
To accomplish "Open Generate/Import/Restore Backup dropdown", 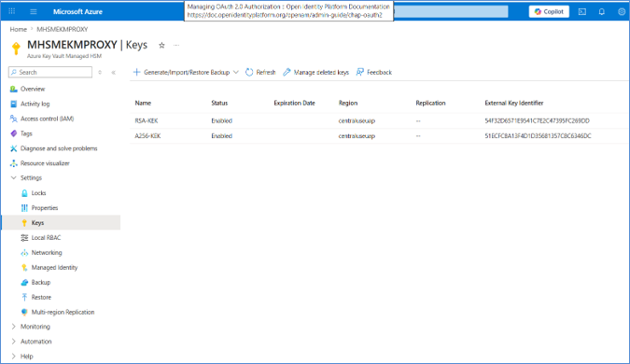I will click(x=186, y=72).
